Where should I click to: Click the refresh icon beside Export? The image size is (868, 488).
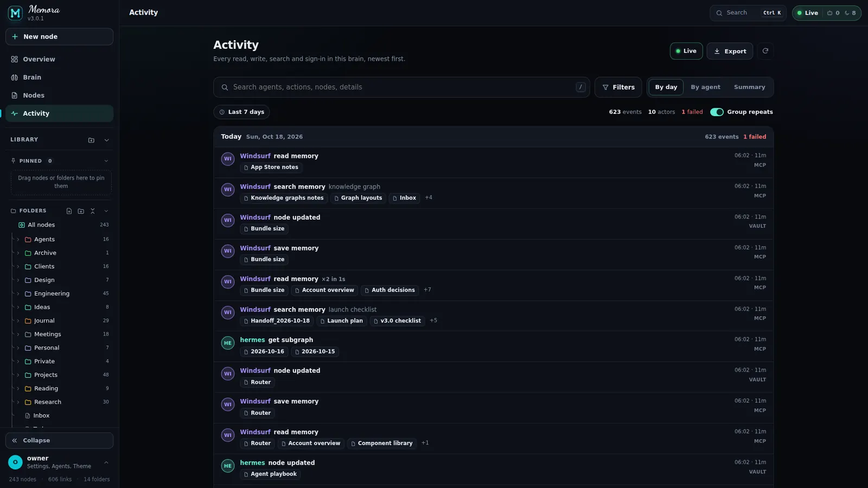(x=765, y=51)
